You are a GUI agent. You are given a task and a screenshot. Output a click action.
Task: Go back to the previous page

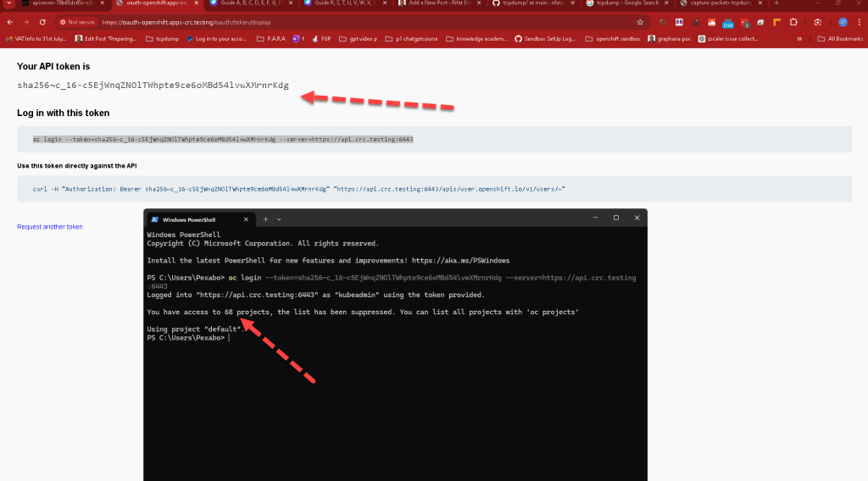[10, 22]
